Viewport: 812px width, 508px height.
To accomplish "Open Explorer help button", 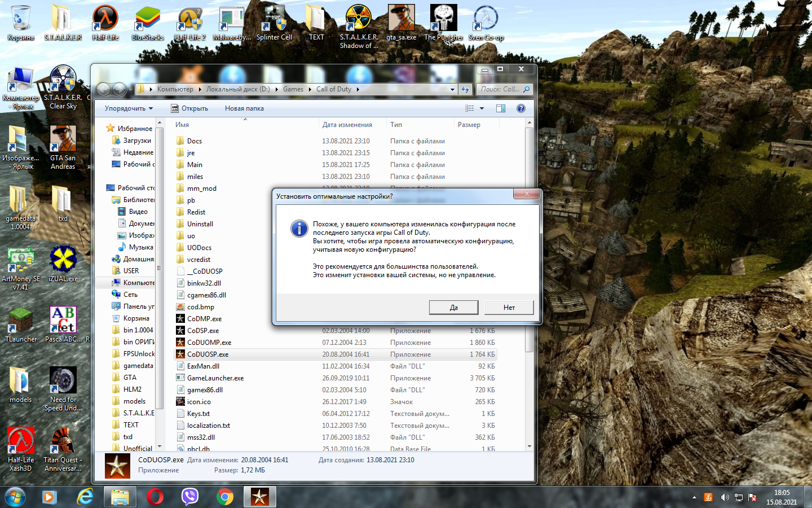I will click(x=521, y=108).
